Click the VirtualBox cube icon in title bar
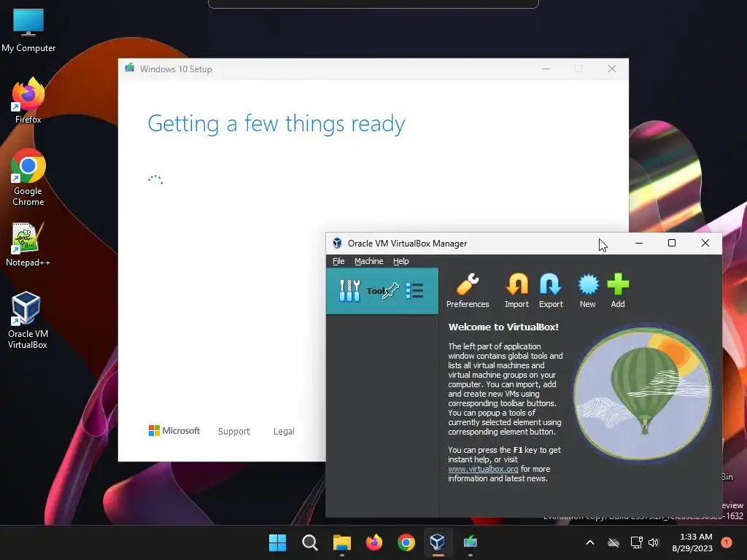747x560 pixels. pyautogui.click(x=337, y=244)
